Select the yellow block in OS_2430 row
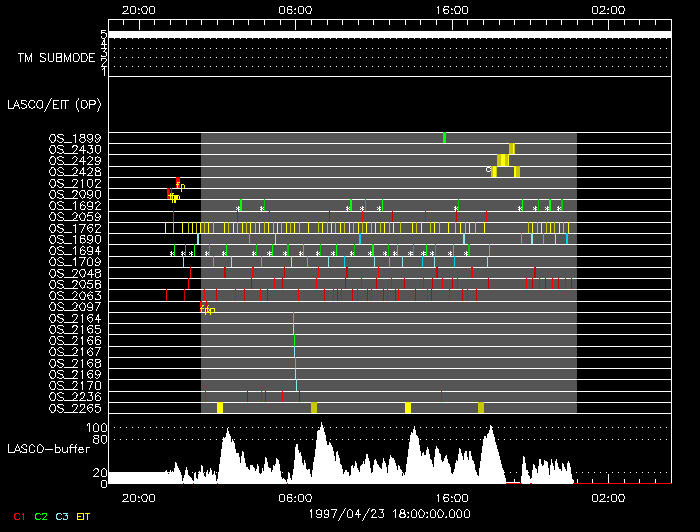The image size is (700, 532). coord(511,149)
